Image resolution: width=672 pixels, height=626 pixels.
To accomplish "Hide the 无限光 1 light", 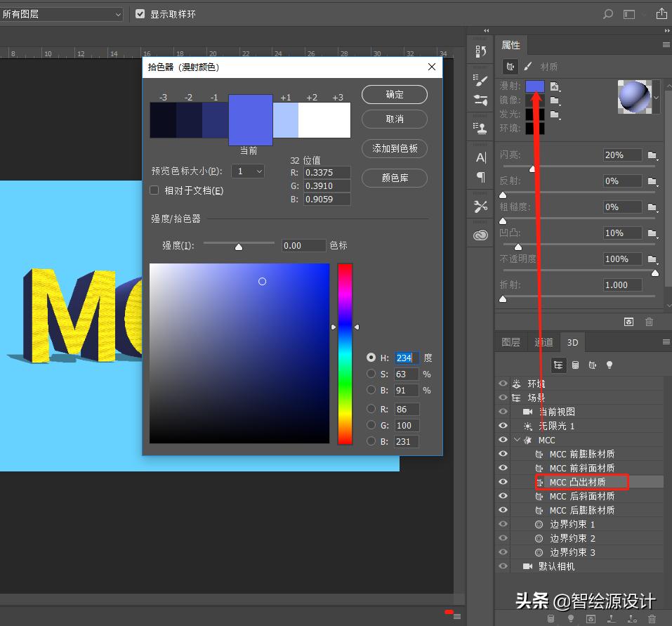I will (503, 426).
